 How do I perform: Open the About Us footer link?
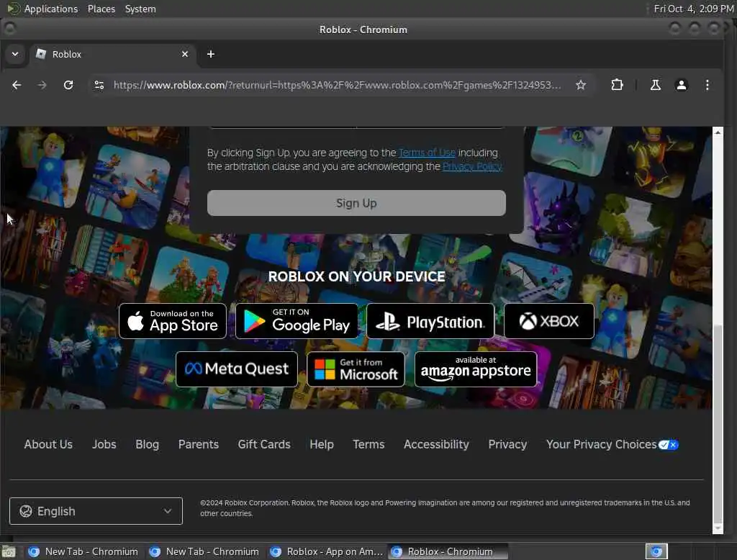(x=48, y=444)
